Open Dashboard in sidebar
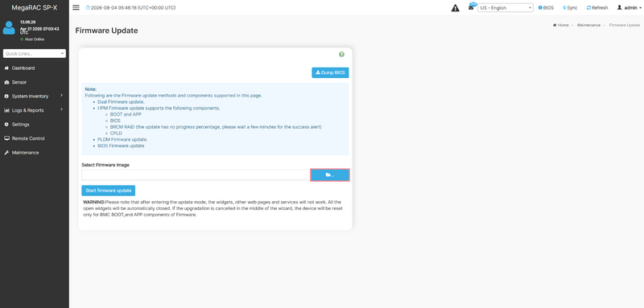The width and height of the screenshot is (644, 308). pyautogui.click(x=23, y=68)
